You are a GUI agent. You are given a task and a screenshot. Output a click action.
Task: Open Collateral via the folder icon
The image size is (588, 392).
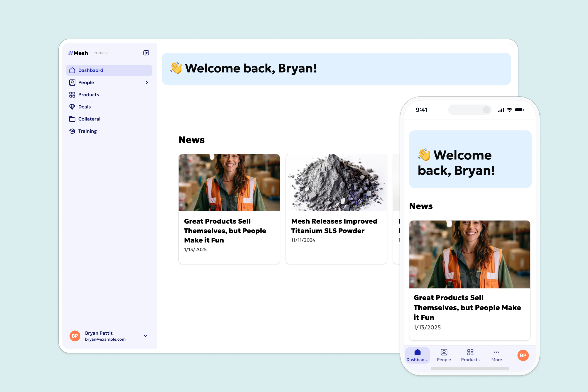pyautogui.click(x=72, y=119)
